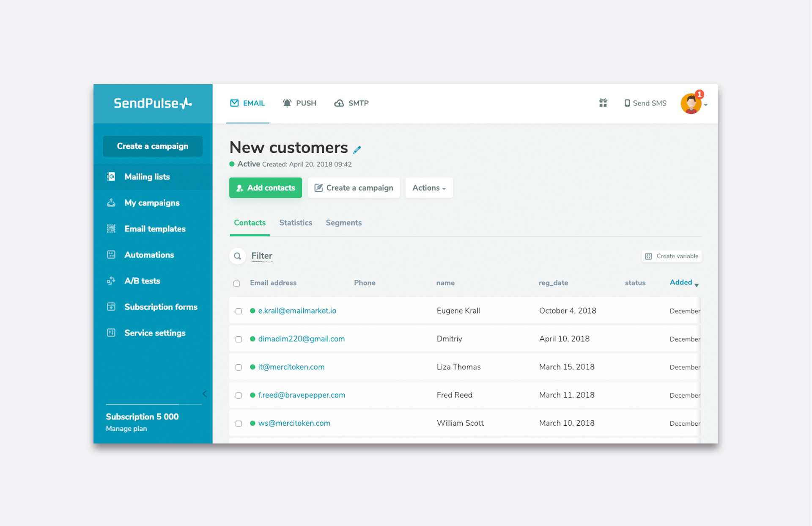Click the green Add contacts button
This screenshot has height=526, width=812.
tap(266, 188)
